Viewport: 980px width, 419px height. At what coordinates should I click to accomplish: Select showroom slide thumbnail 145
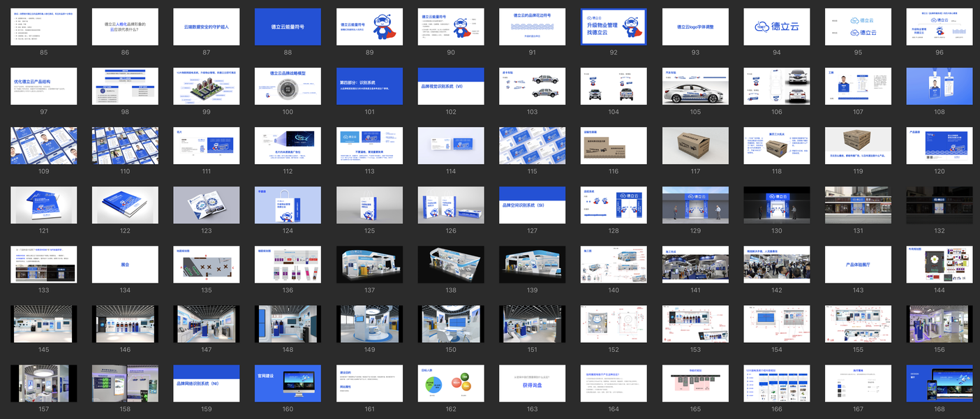pyautogui.click(x=44, y=324)
